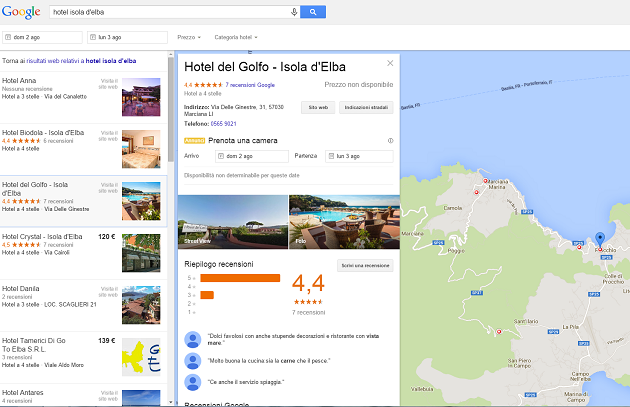630x407 pixels.
Task: Close the Hotel del Golfo info card
Action: [391, 63]
